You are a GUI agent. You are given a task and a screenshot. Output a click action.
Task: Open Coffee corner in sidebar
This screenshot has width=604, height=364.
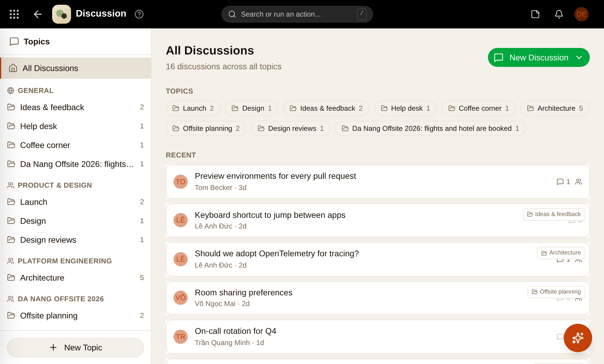click(75, 145)
